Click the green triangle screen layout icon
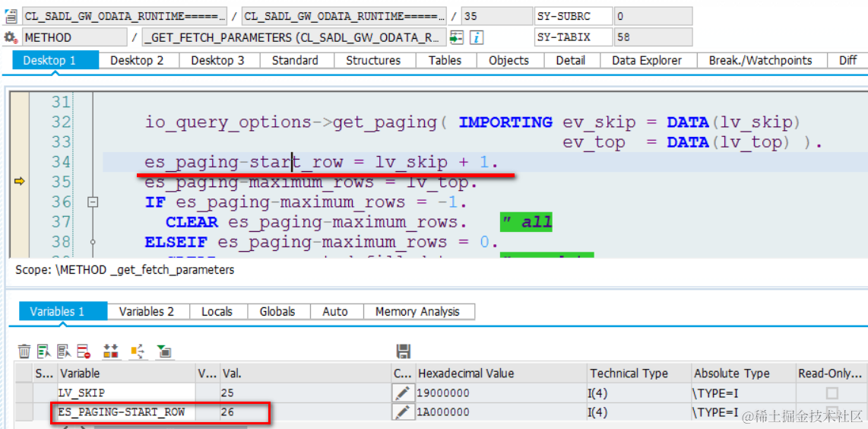The image size is (868, 429). point(164,351)
